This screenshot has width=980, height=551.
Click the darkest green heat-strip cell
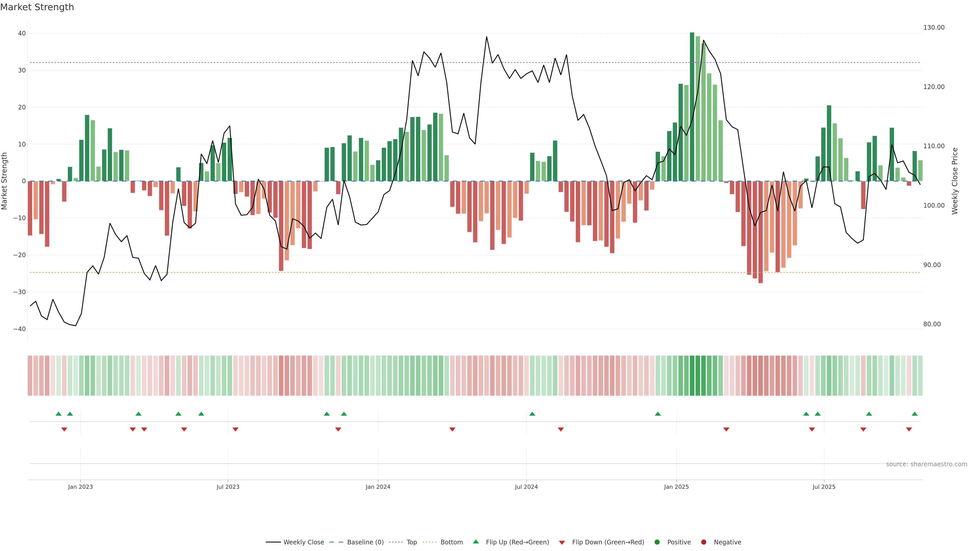tap(692, 376)
